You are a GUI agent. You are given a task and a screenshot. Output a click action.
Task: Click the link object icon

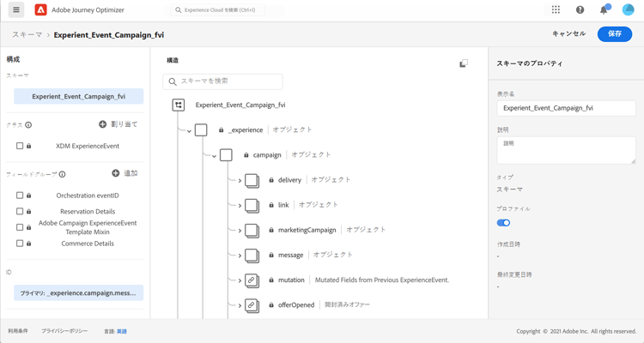click(252, 206)
